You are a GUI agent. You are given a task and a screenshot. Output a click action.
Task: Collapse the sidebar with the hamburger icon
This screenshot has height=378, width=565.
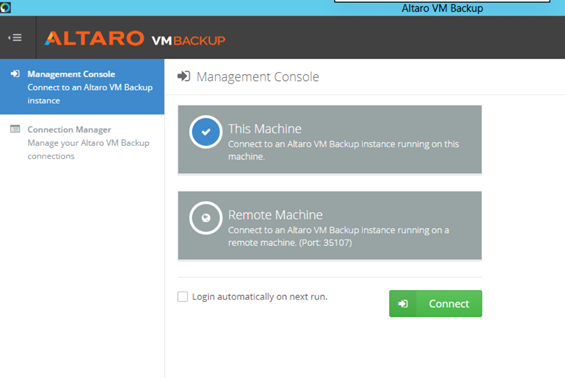[15, 37]
